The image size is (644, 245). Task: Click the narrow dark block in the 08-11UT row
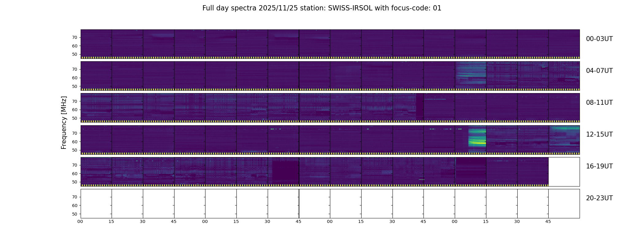420,107
